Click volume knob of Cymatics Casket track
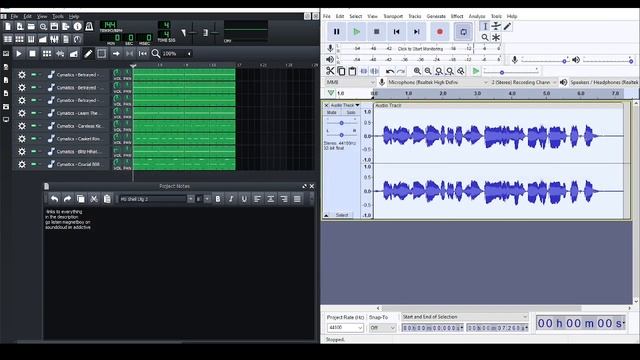Image resolution: width=640 pixels, height=360 pixels. [117, 137]
